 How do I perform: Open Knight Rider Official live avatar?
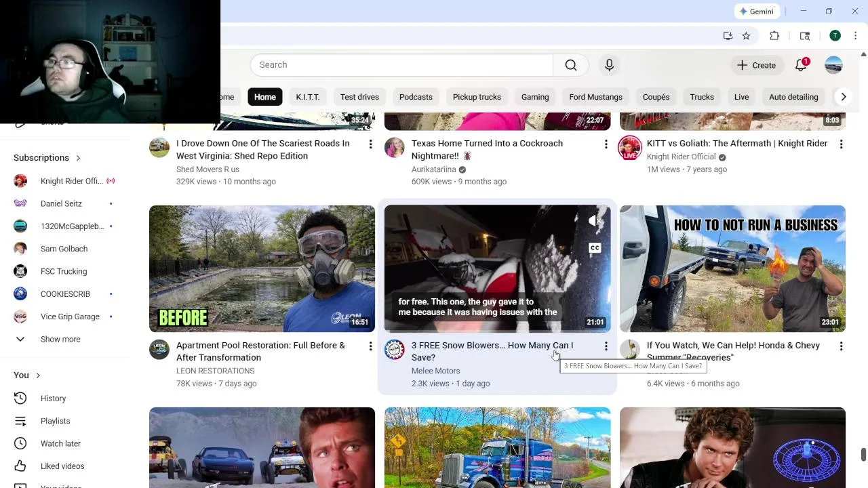click(x=630, y=148)
